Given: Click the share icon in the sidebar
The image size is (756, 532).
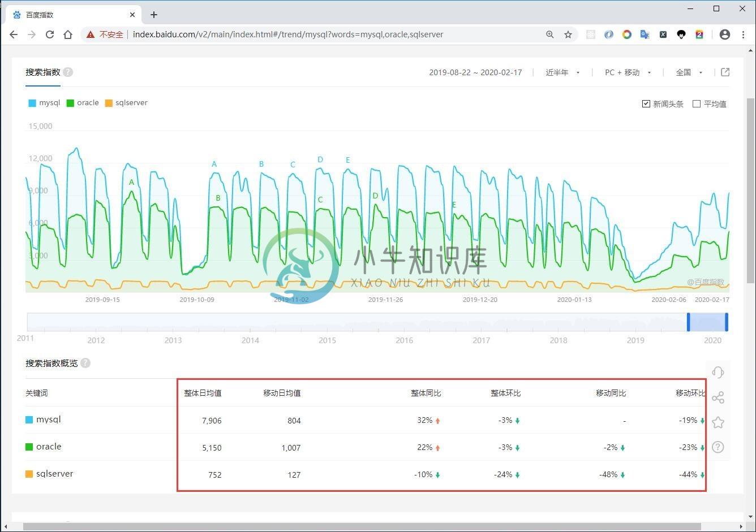Looking at the screenshot, I should click(718, 397).
